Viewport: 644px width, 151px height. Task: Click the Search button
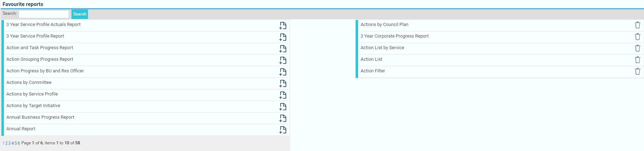pyautogui.click(x=80, y=14)
